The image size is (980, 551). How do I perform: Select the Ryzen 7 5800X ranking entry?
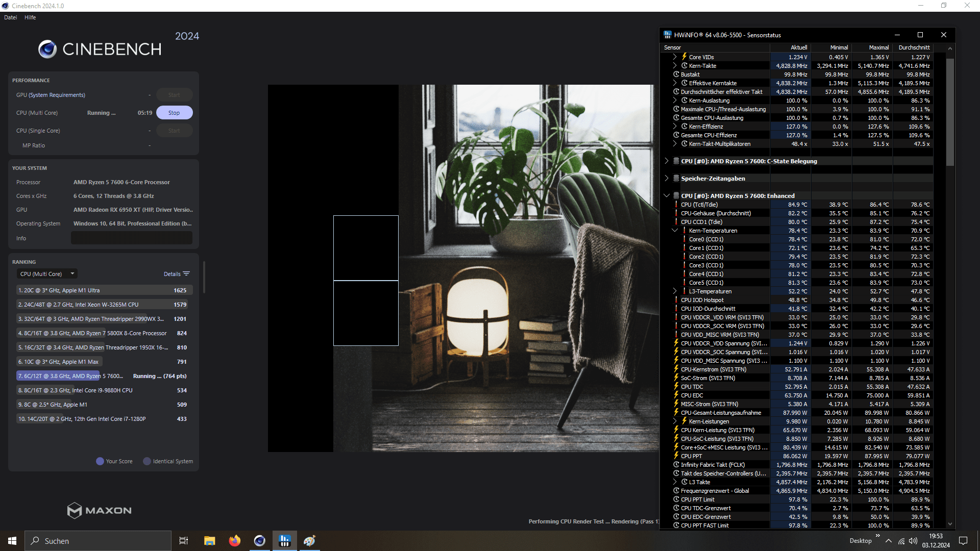click(104, 333)
